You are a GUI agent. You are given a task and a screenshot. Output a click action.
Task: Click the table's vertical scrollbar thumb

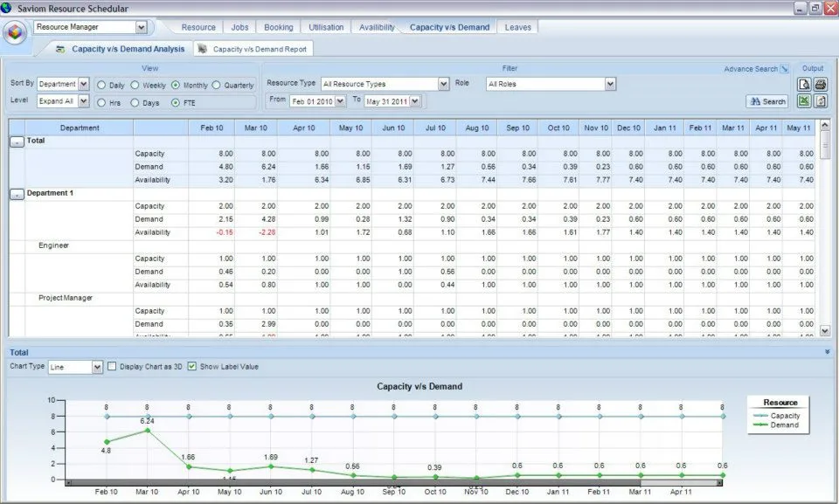tap(824, 147)
